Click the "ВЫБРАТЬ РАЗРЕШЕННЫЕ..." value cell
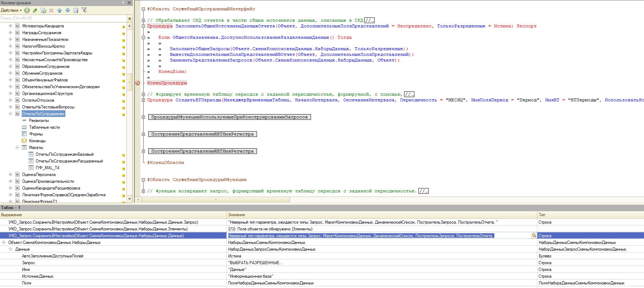Screen dimensions: 644x288 pos(382,263)
